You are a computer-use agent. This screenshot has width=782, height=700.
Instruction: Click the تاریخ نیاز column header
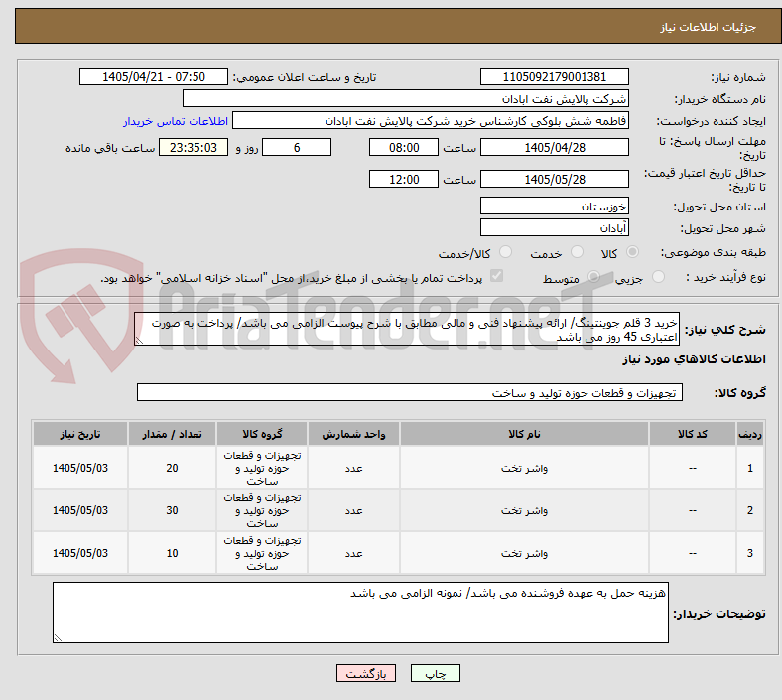click(80, 434)
